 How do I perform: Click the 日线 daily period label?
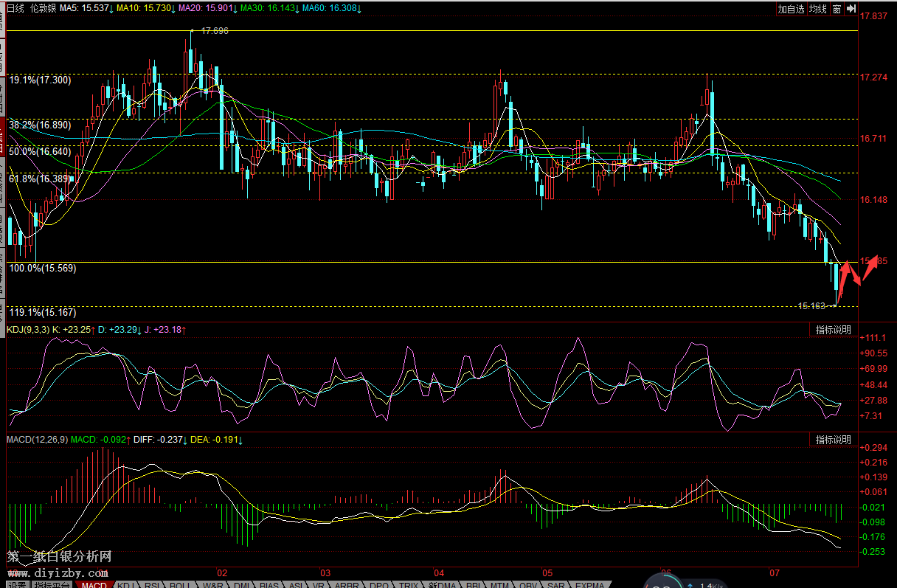click(15, 9)
